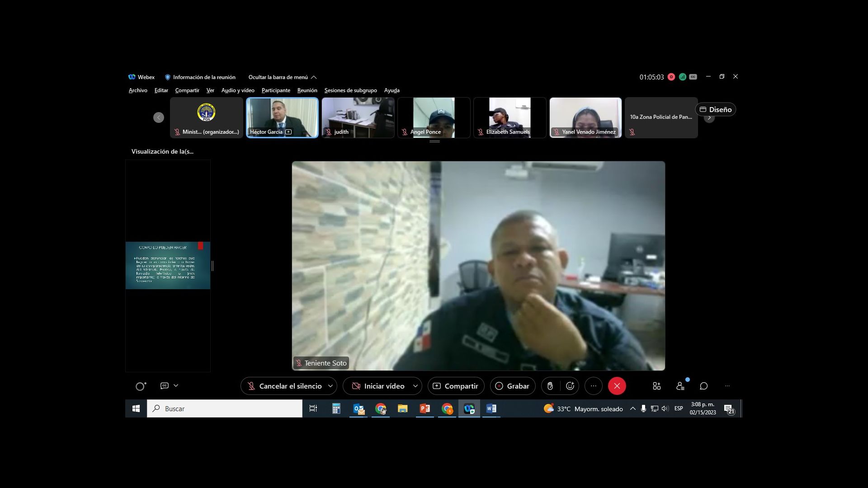Click the Compartir share button
The image size is (868, 488).
coord(455,386)
